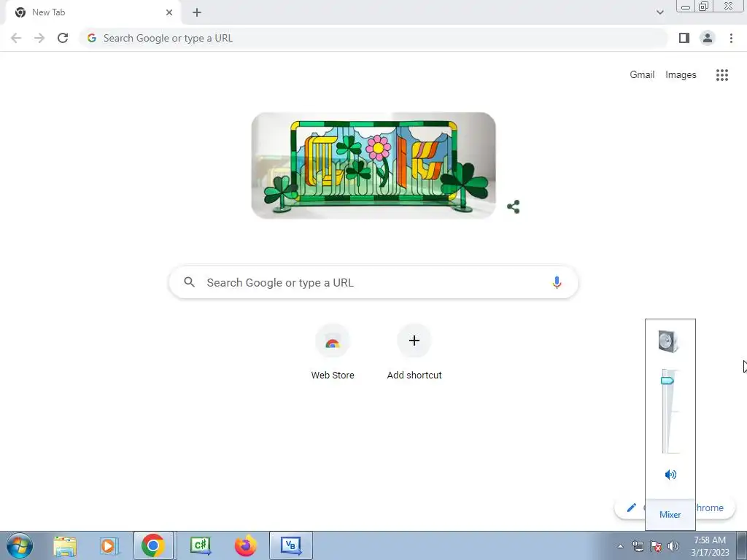Viewport: 747px width, 560px height.
Task: Open the Windows Start menu
Action: [x=19, y=545]
